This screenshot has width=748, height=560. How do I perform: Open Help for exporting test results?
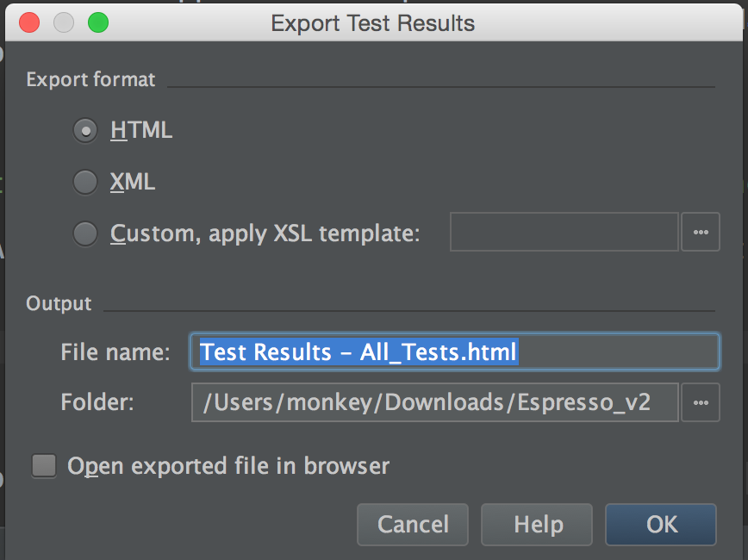538,524
